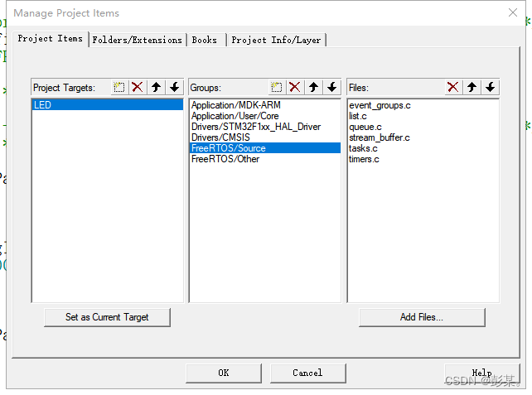Screen dimensions: 532x395
Task: Move the selected group up
Action: [x=313, y=88]
